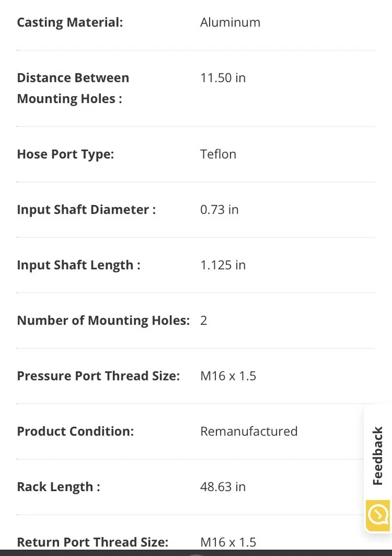
Task: Select the Pressure Port Thread Size label
Action: coord(98,376)
